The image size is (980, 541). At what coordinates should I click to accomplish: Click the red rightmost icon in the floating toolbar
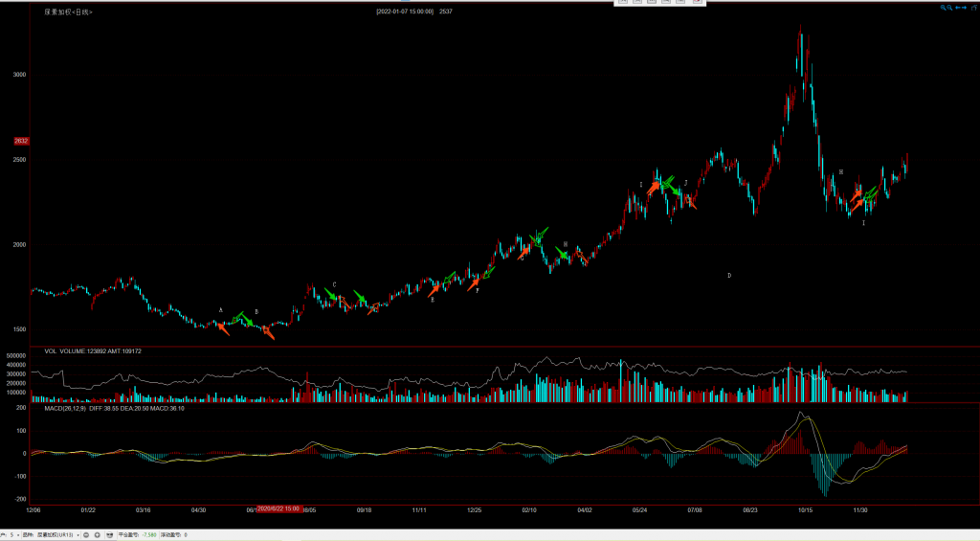[696, 3]
